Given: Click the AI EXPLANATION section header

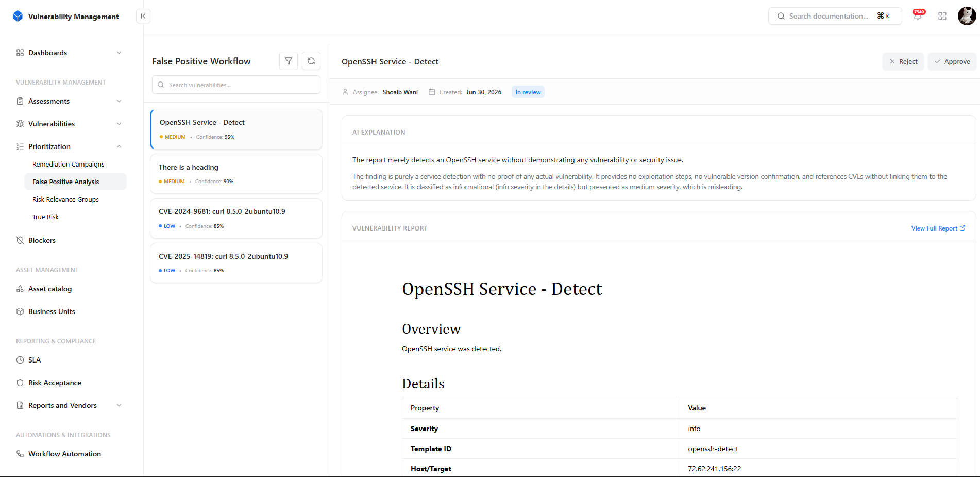Looking at the screenshot, I should click(x=379, y=132).
